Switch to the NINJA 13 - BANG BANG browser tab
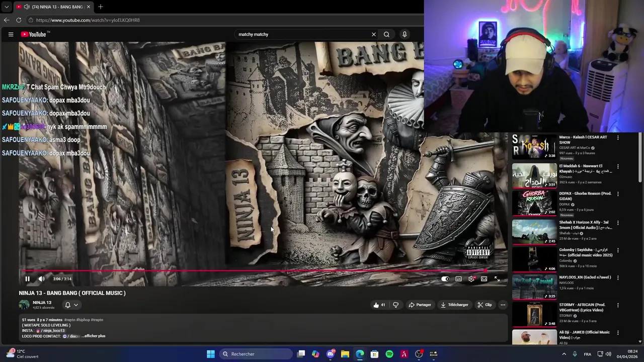Image resolution: width=644 pixels, height=362 pixels. tap(53, 7)
